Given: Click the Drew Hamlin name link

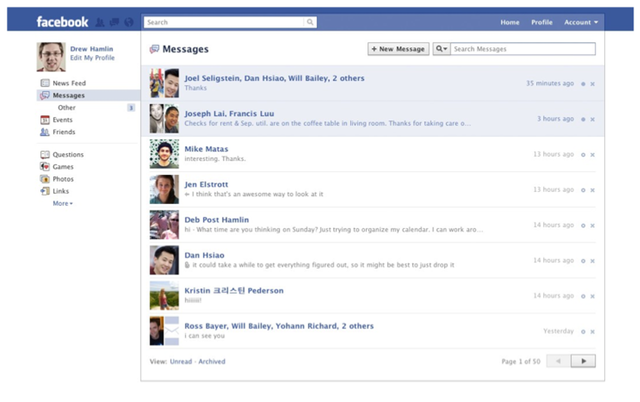Looking at the screenshot, I should coord(91,49).
